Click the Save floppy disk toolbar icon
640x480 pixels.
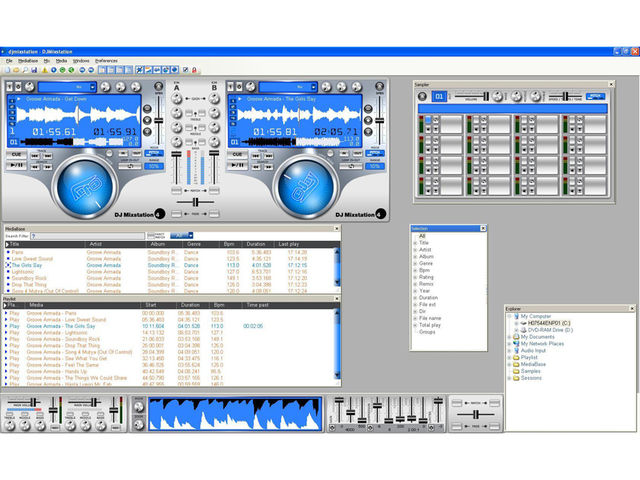34,70
